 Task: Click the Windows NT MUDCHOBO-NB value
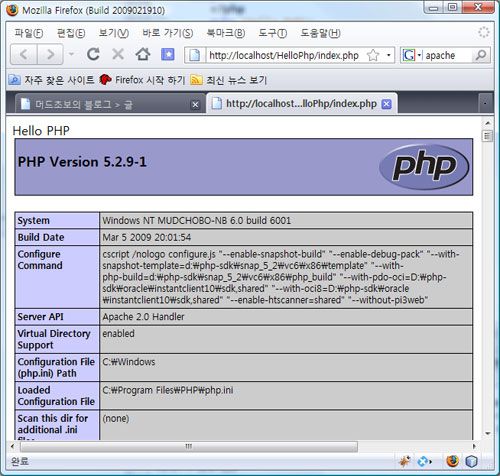[196, 221]
